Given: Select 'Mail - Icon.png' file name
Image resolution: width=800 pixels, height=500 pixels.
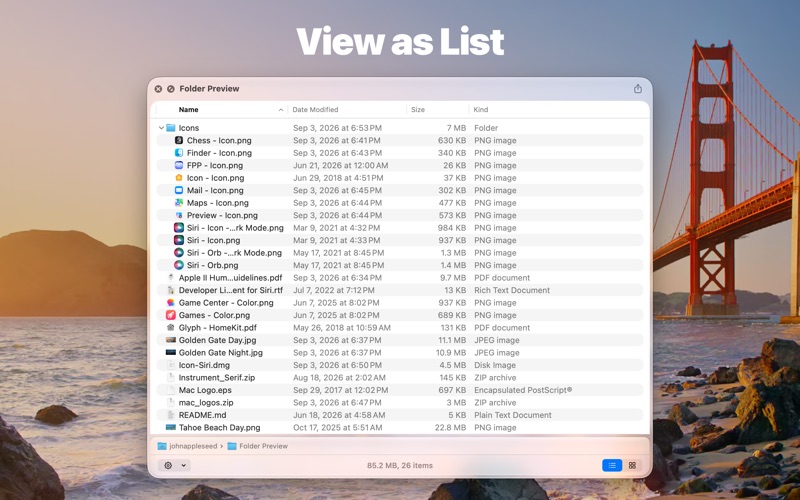Looking at the screenshot, I should click(215, 190).
